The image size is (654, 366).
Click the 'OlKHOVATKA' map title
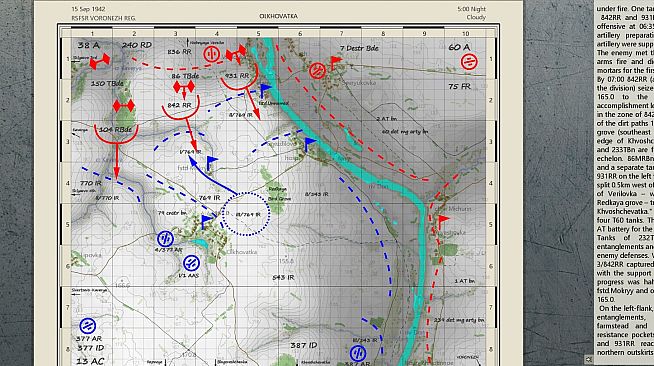278,16
